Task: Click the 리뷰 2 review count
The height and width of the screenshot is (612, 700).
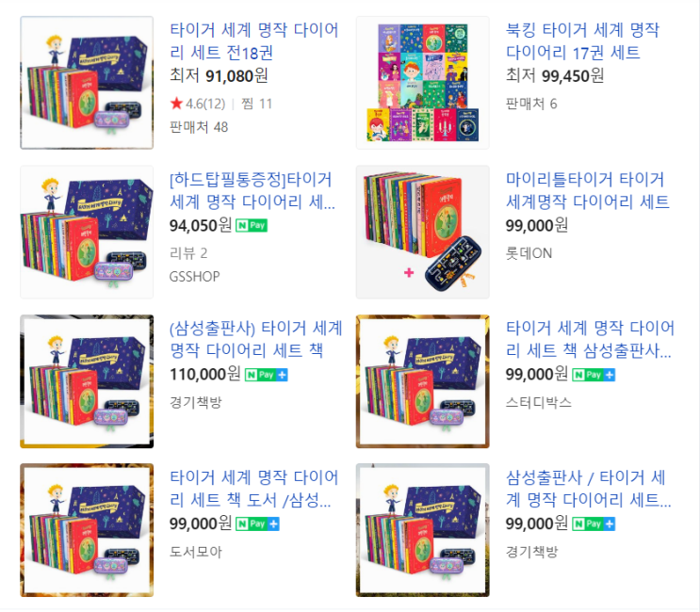Action: click(x=188, y=253)
